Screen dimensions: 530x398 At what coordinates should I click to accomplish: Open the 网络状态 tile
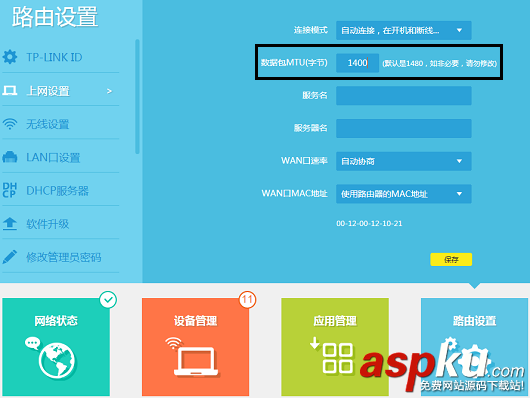pos(56,347)
